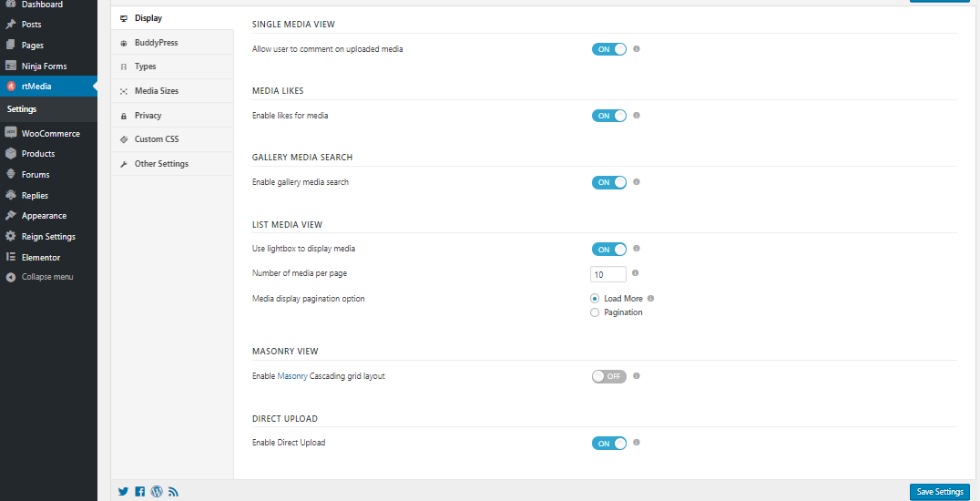Screen dimensions: 980x501
Task: Toggle Enable likes for media switch
Action: pyautogui.click(x=608, y=116)
